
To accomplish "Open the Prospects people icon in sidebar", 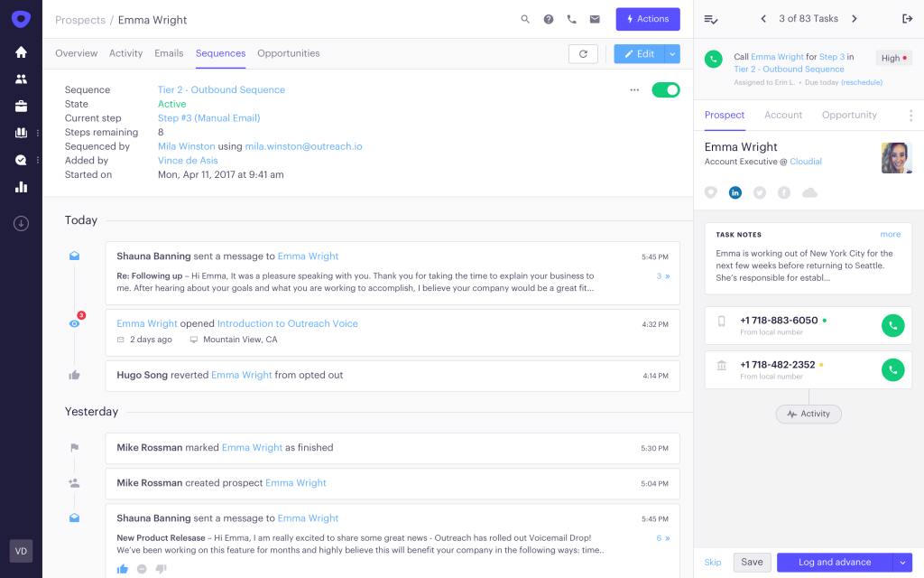I will tap(22, 79).
